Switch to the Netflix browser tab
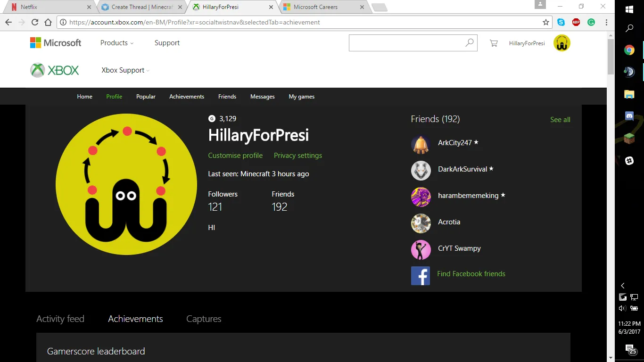Screen dimensions: 644x362 tap(49, 7)
